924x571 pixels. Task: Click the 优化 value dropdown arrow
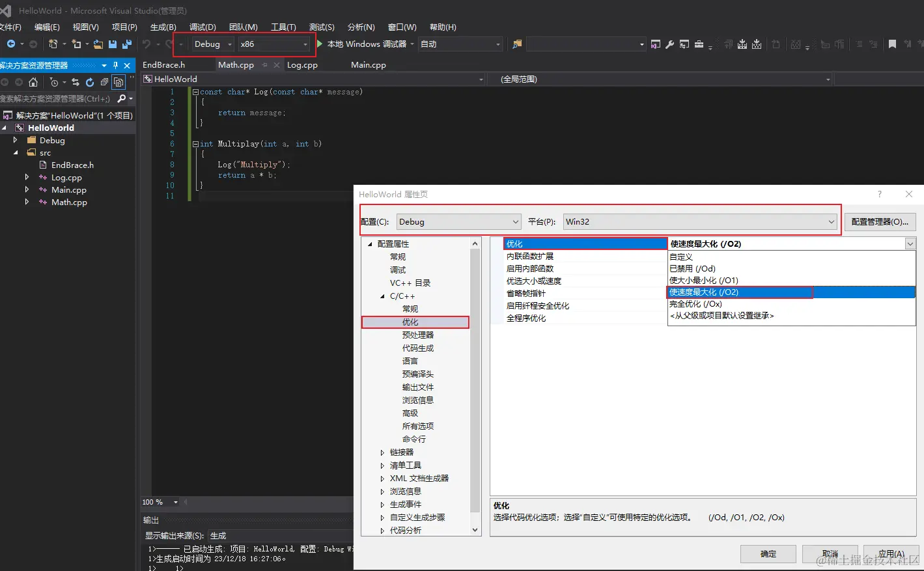(910, 244)
